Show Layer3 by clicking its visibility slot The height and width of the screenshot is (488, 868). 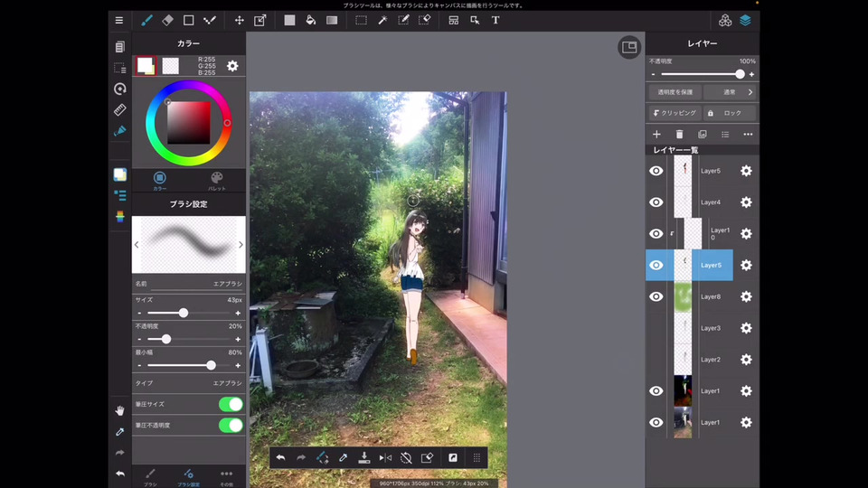[656, 328]
